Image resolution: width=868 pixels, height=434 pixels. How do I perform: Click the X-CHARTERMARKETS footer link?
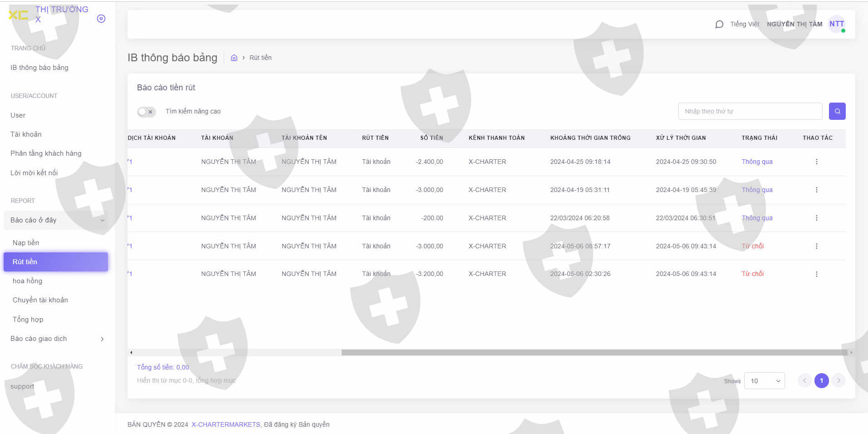[226, 424]
